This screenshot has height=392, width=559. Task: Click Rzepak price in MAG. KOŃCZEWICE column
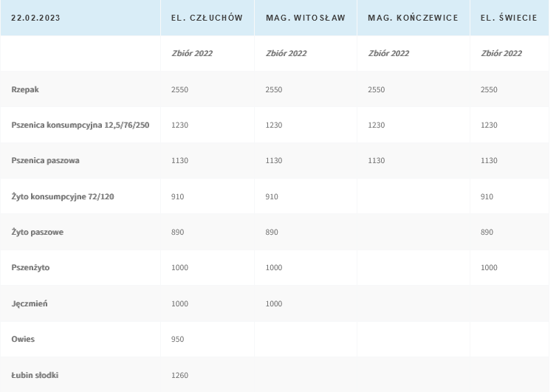377,89
